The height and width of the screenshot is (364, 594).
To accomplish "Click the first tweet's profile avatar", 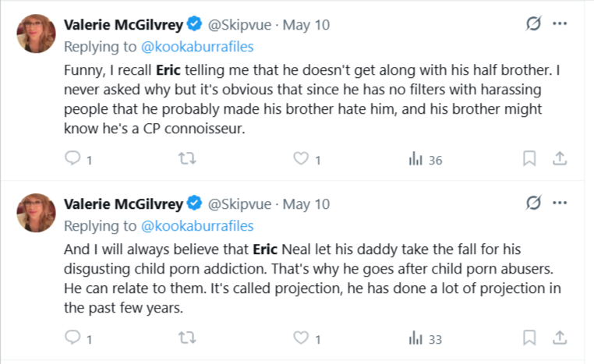I will click(36, 34).
